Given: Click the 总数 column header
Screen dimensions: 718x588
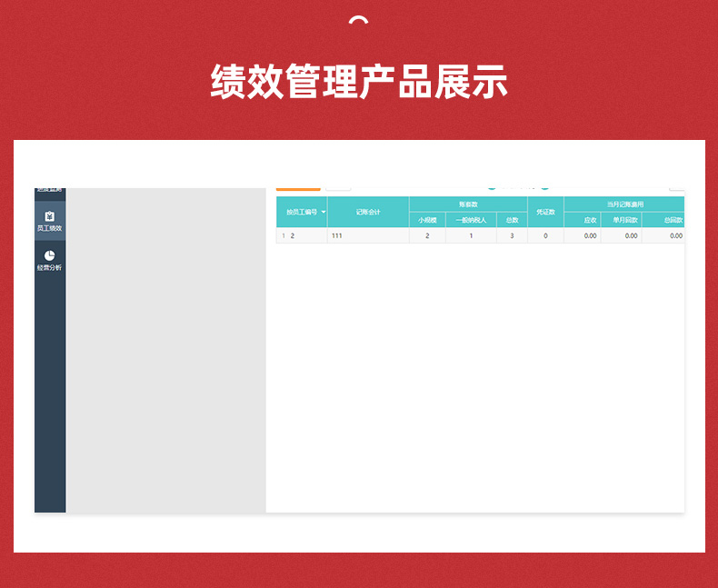Looking at the screenshot, I should click(x=512, y=220).
